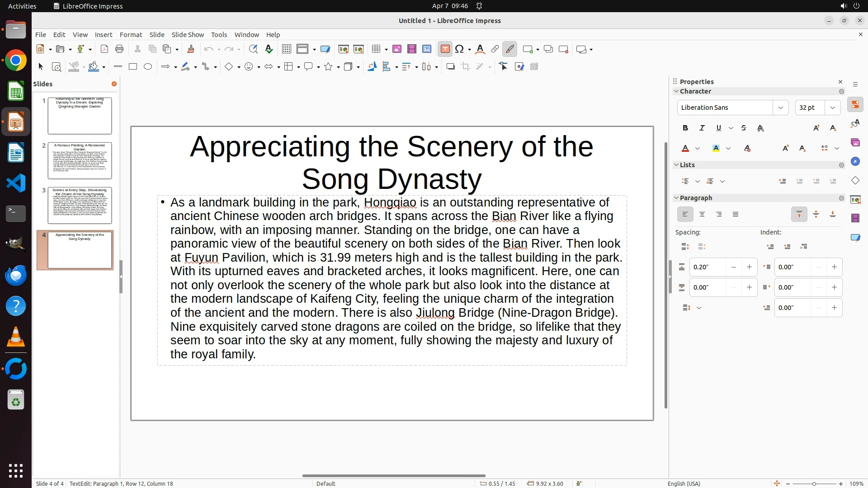Select the Rectangle shape tool
The width and height of the screenshot is (868, 488).
coord(133,67)
